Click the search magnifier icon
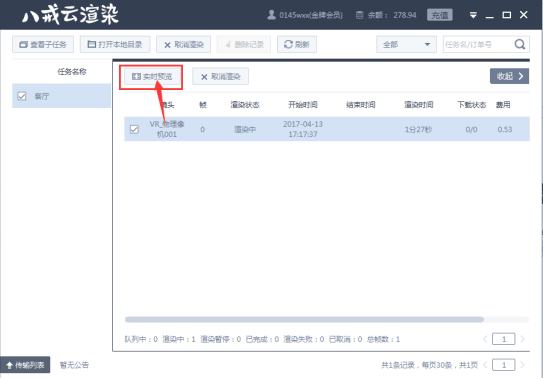The image size is (543, 379). coord(519,44)
